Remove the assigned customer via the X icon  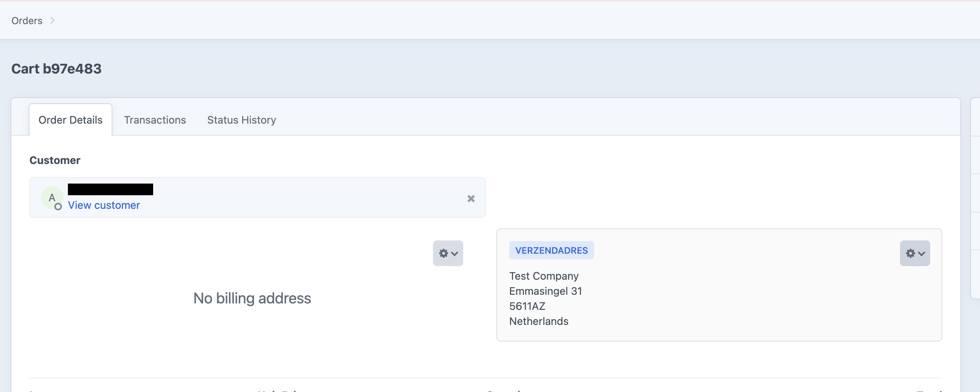coord(471,199)
